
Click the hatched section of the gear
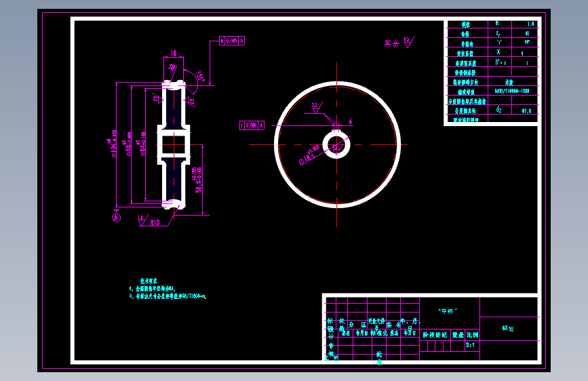(174, 107)
